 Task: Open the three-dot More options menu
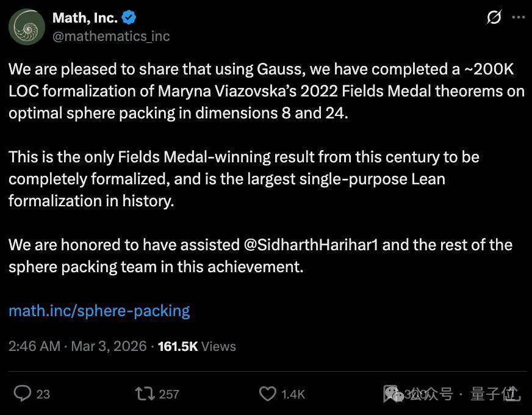(517, 18)
